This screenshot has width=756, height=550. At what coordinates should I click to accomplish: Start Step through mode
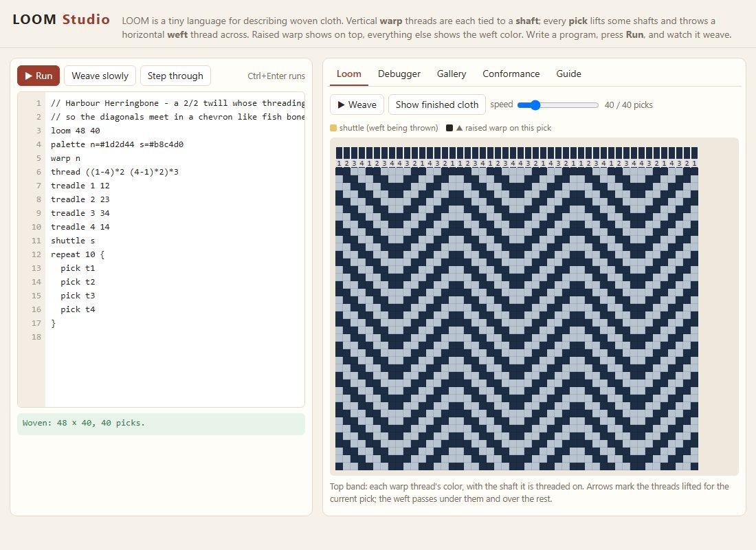point(175,76)
